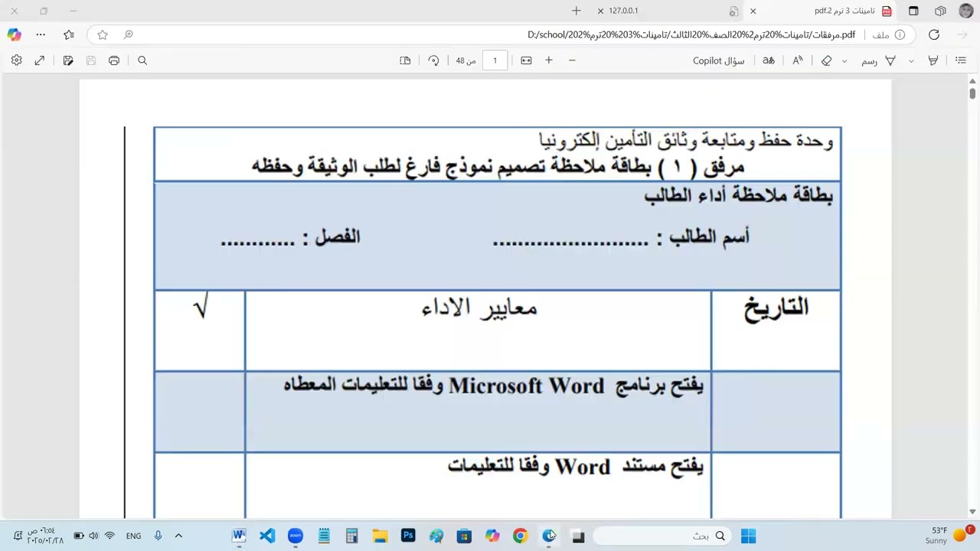Zoom in with the plus icon
Viewport: 980px width, 551px height.
[549, 60]
